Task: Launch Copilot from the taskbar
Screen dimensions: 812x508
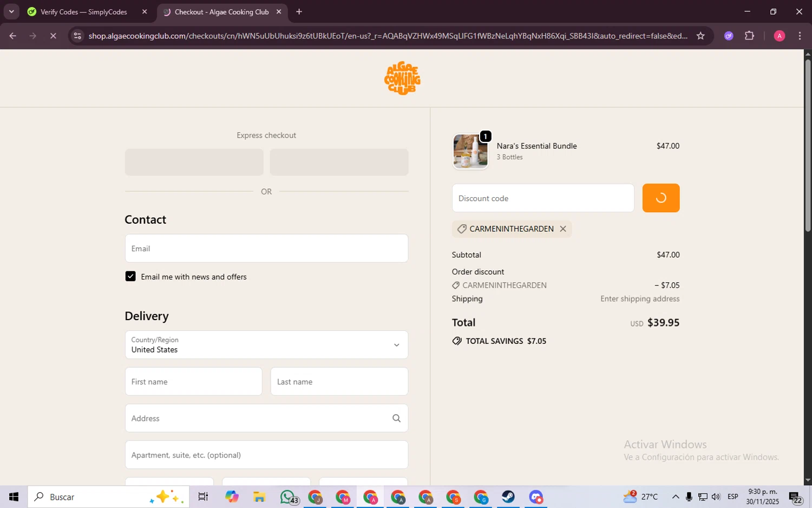Action: coord(232,497)
